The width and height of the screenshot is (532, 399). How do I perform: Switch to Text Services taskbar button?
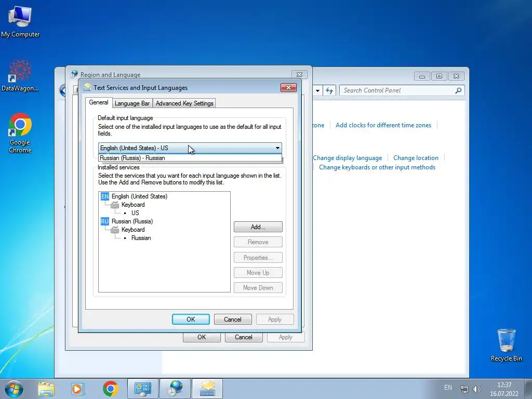point(207,389)
